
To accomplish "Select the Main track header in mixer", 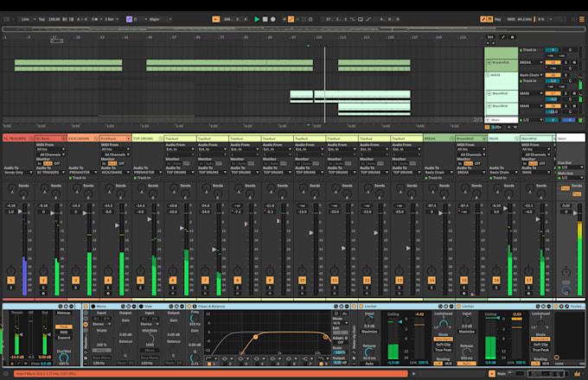I will 571,138.
